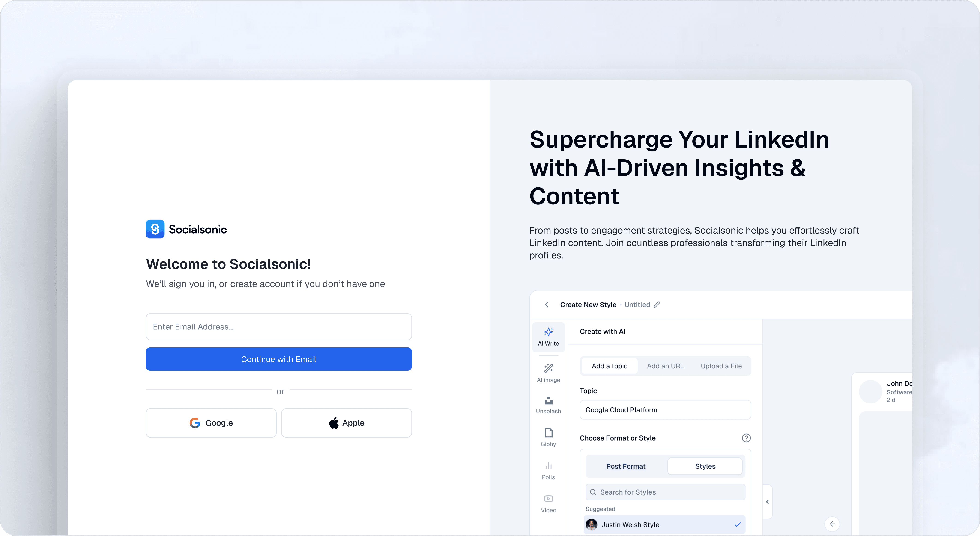This screenshot has width=980, height=536.
Task: Go back using Create New Style chevron
Action: click(547, 305)
